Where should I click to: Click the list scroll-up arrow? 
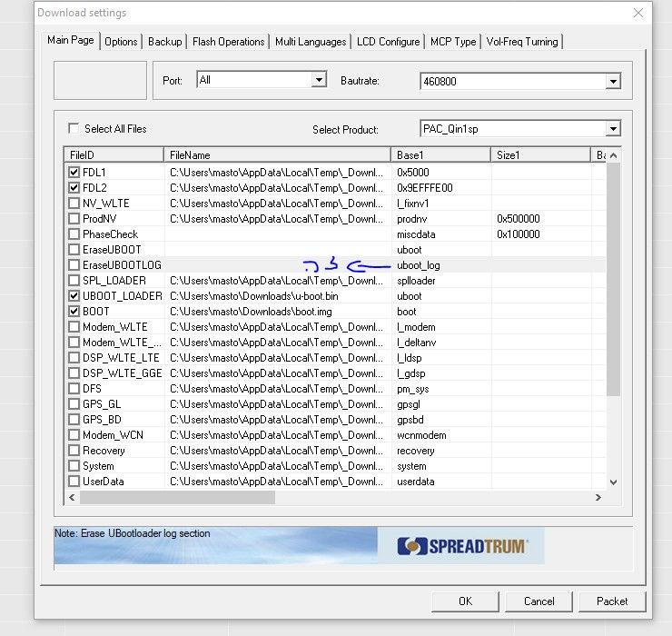(x=613, y=155)
